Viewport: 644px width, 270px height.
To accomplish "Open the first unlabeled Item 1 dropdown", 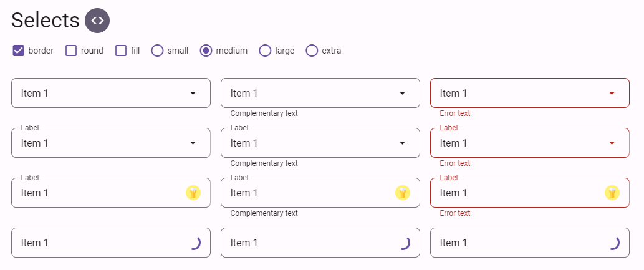I will 111,94.
